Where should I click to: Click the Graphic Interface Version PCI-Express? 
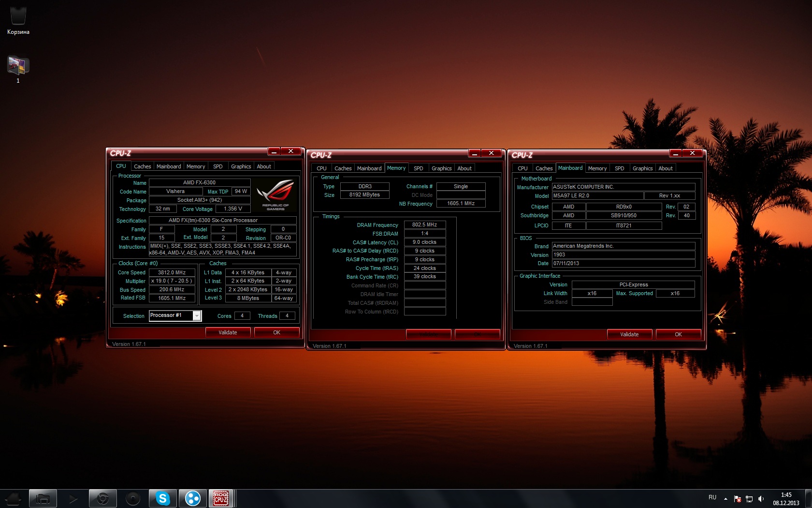click(x=634, y=284)
